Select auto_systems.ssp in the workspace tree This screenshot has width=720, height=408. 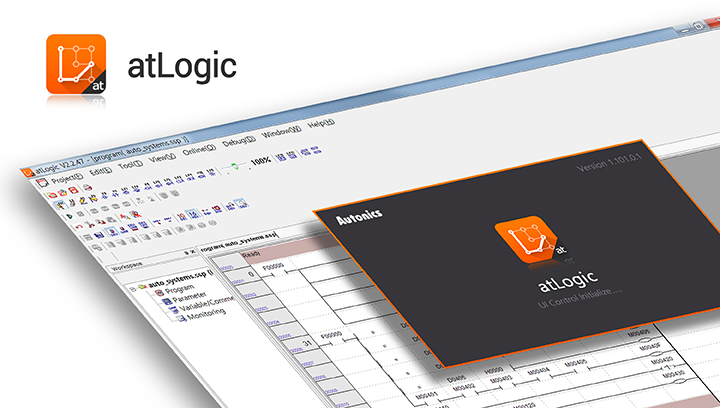(x=181, y=278)
